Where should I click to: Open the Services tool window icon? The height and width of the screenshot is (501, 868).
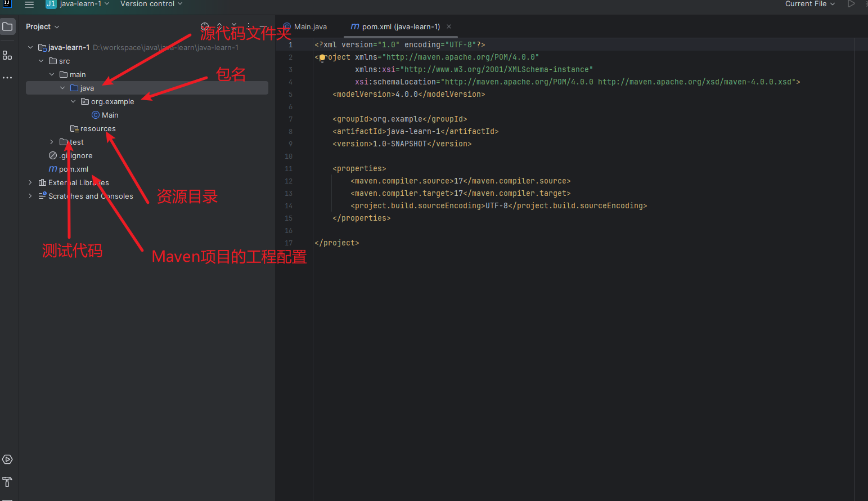(7, 459)
